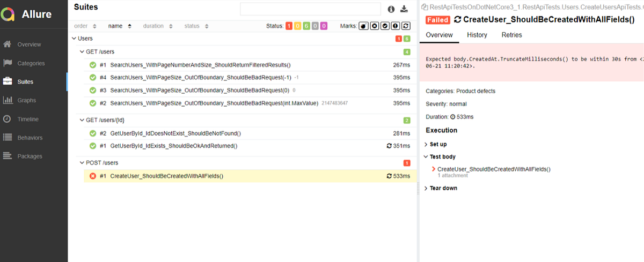The width and height of the screenshot is (644, 262).
Task: Toggle the flaky bomb mark filter
Action: (x=364, y=26)
